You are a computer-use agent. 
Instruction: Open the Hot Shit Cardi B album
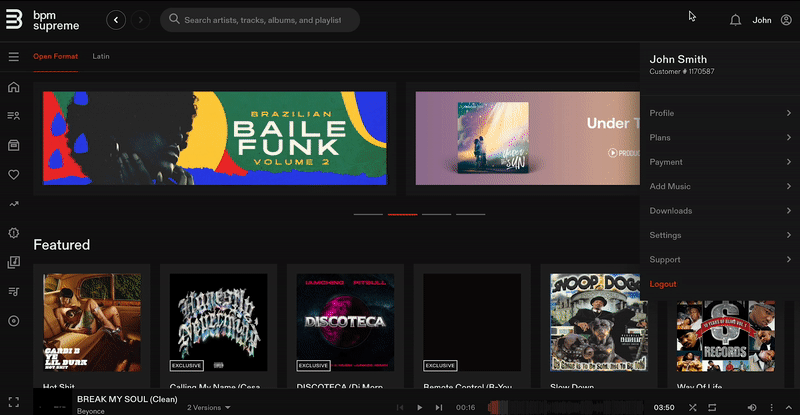tap(92, 323)
